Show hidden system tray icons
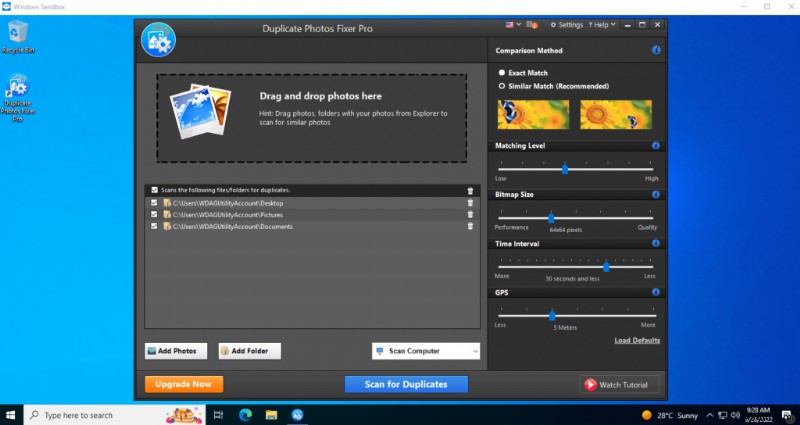This screenshot has width=800, height=425. (710, 415)
